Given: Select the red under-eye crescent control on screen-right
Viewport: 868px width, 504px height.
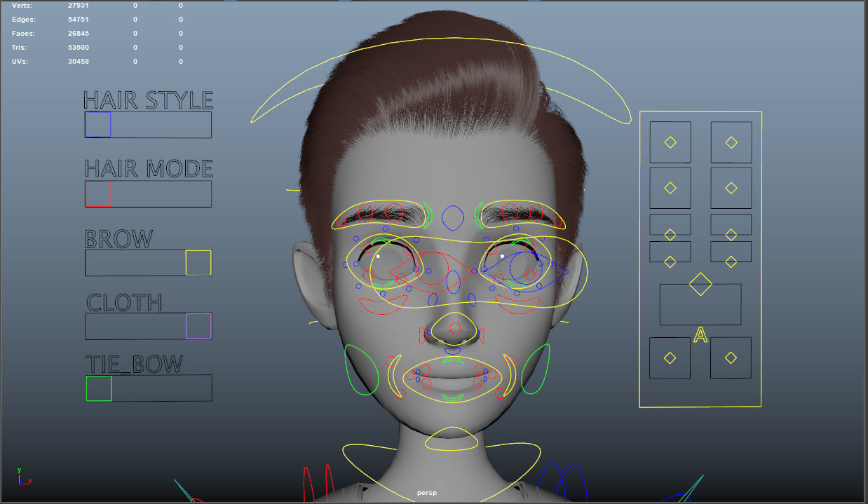Looking at the screenshot, I should point(518,304).
